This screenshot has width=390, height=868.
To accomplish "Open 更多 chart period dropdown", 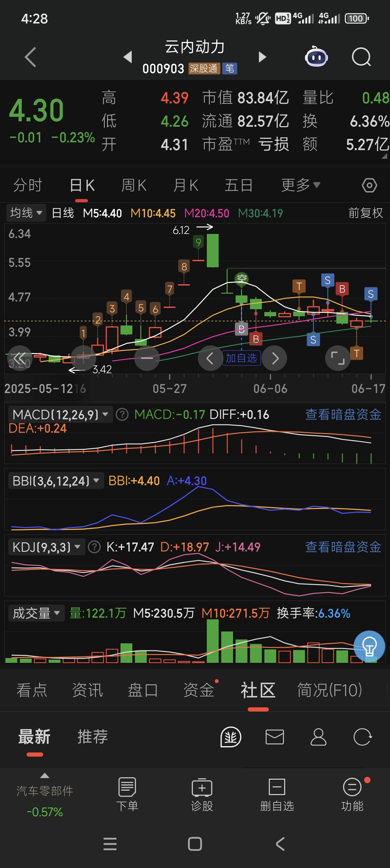I will [x=300, y=185].
